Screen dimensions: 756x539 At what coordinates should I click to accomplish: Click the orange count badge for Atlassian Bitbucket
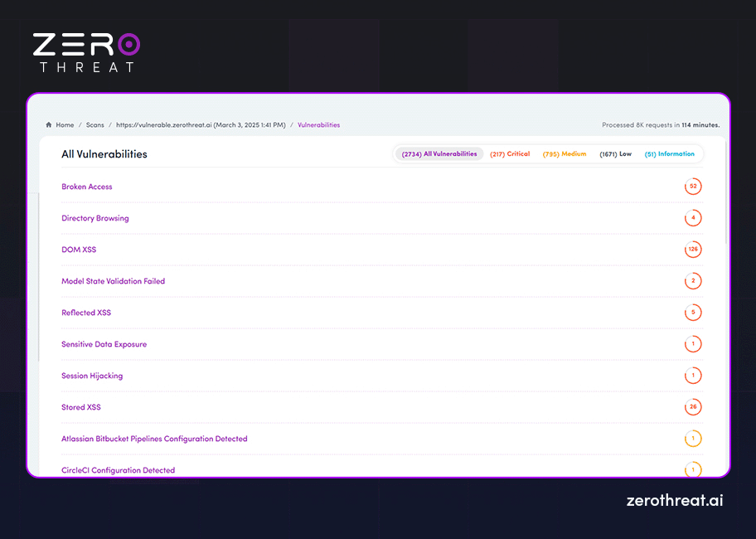point(693,438)
